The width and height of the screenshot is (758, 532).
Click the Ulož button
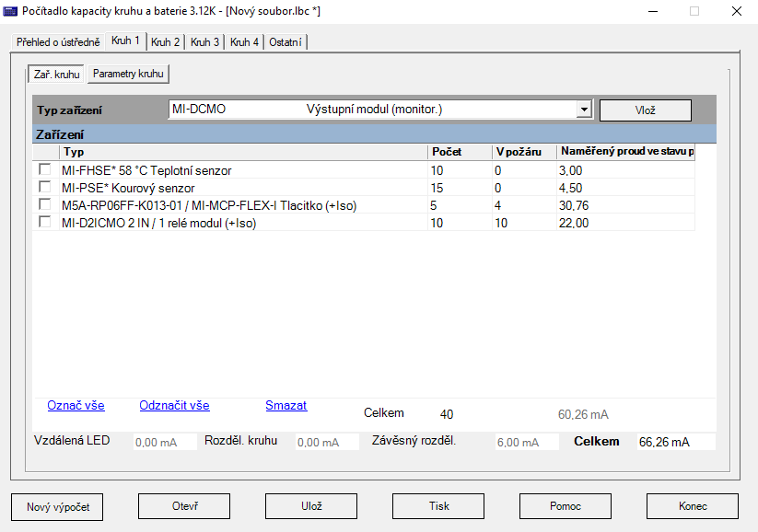pyautogui.click(x=310, y=506)
